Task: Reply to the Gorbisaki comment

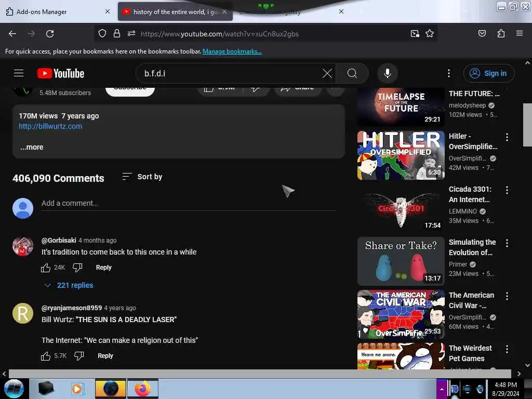Action: [x=103, y=268]
